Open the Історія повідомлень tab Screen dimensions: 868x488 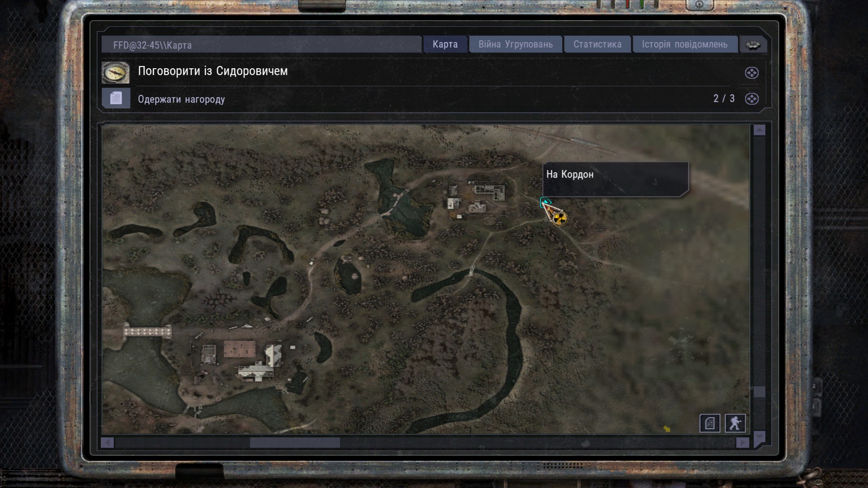[684, 44]
